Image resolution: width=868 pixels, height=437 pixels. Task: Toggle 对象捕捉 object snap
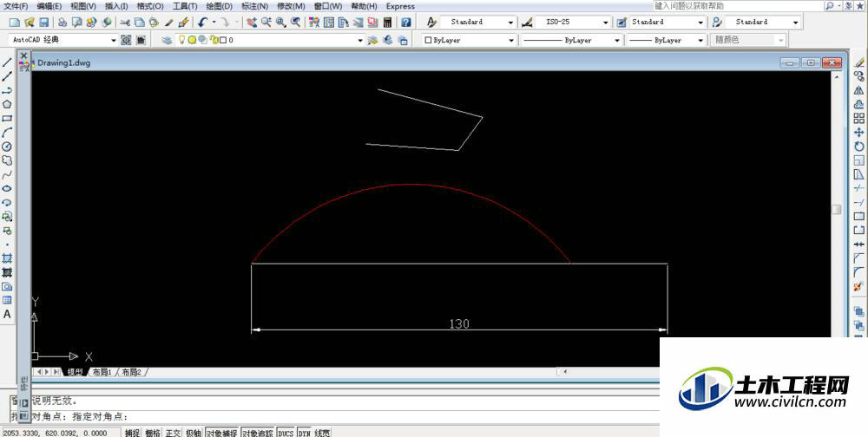pyautogui.click(x=222, y=433)
